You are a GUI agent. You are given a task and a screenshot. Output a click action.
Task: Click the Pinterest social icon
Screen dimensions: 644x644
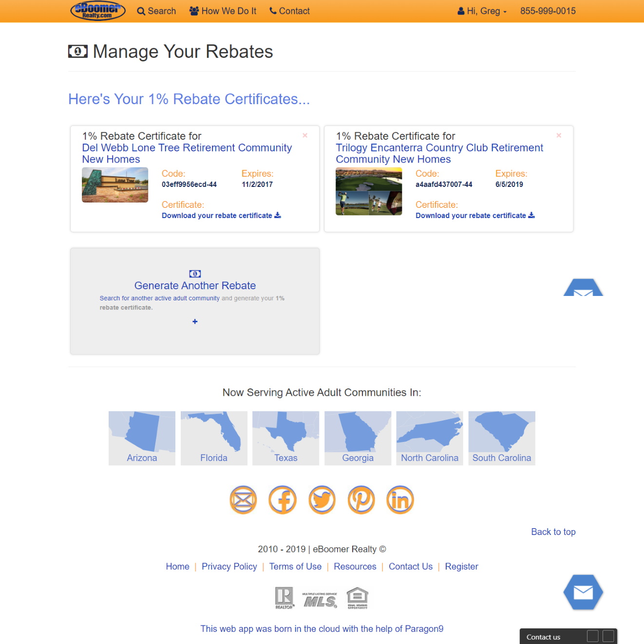coord(361,500)
